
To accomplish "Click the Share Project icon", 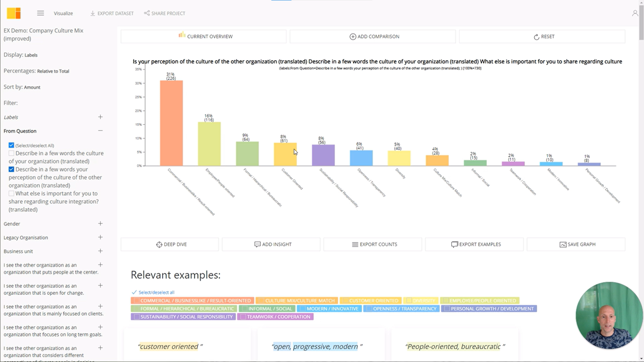I will click(x=147, y=13).
